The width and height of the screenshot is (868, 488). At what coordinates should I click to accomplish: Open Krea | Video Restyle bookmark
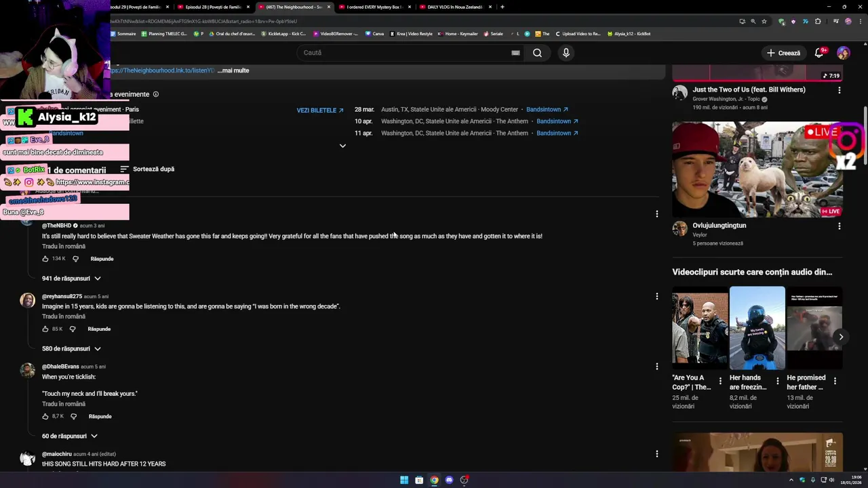411,34
